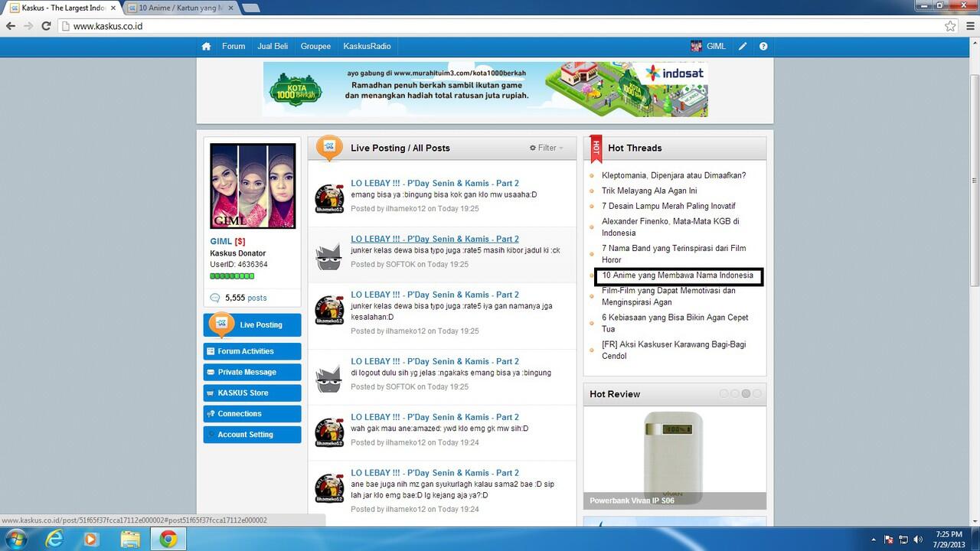This screenshot has height=551, width=980.
Task: Open 5,555 posts link
Action: (246, 298)
